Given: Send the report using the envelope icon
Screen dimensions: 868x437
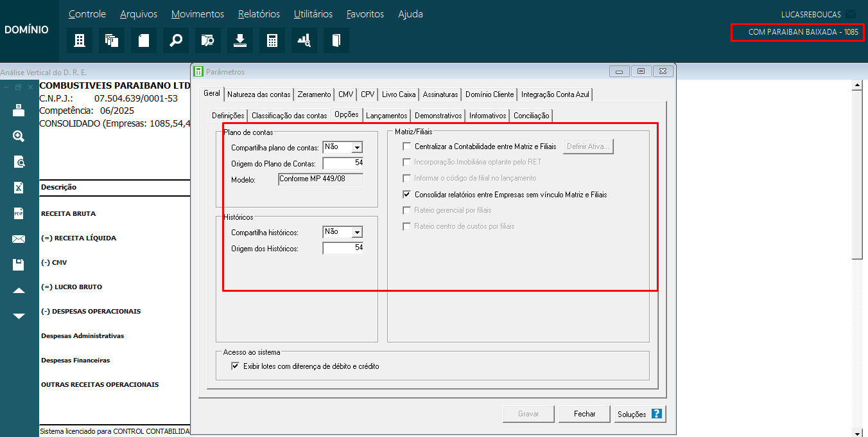Looking at the screenshot, I should [19, 239].
